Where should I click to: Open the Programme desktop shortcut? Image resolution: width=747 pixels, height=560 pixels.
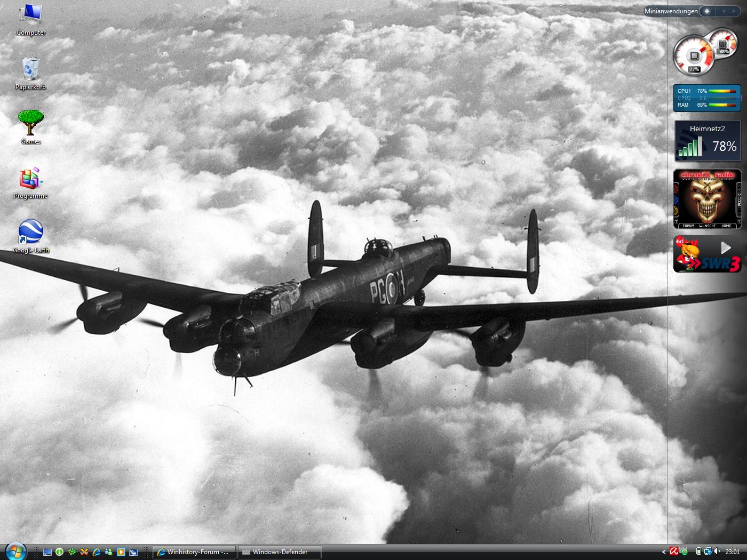coord(30,179)
